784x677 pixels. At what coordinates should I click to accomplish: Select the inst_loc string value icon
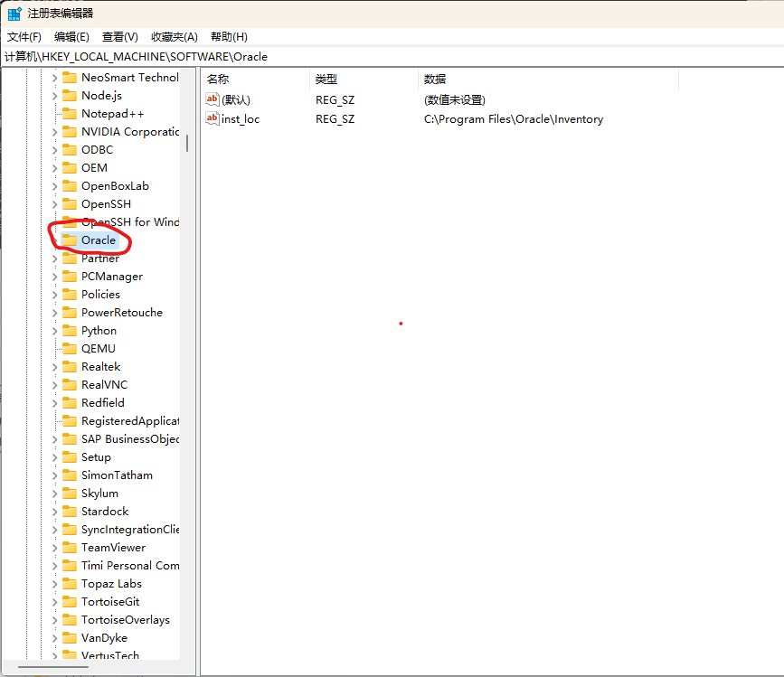[x=213, y=118]
